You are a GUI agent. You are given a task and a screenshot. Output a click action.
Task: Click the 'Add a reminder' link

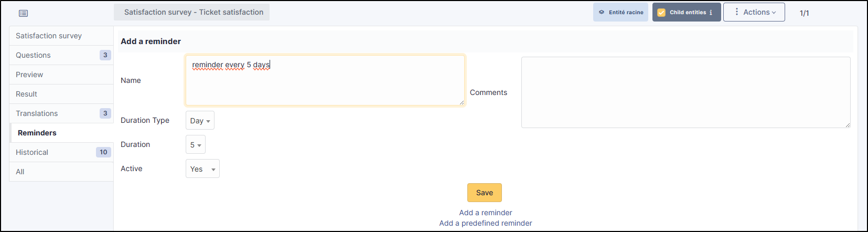click(485, 213)
